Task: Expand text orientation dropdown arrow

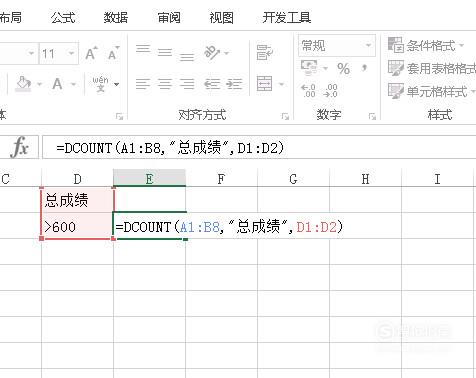Action: [227, 53]
